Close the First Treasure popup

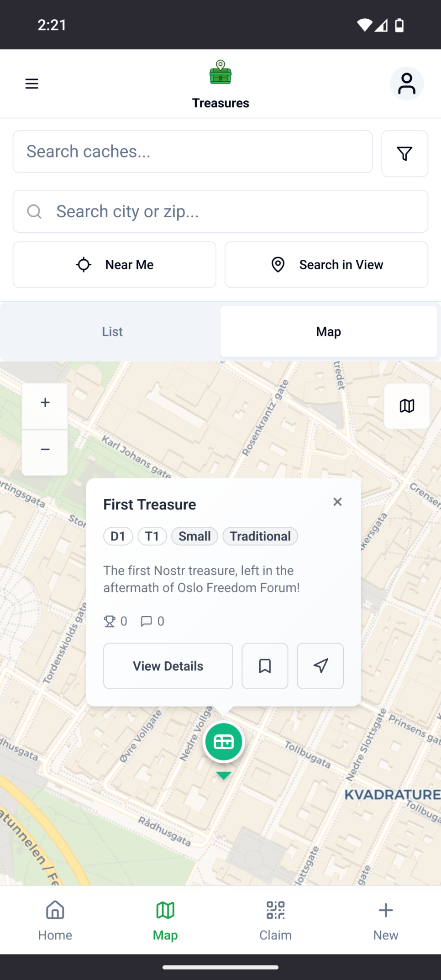click(x=337, y=502)
